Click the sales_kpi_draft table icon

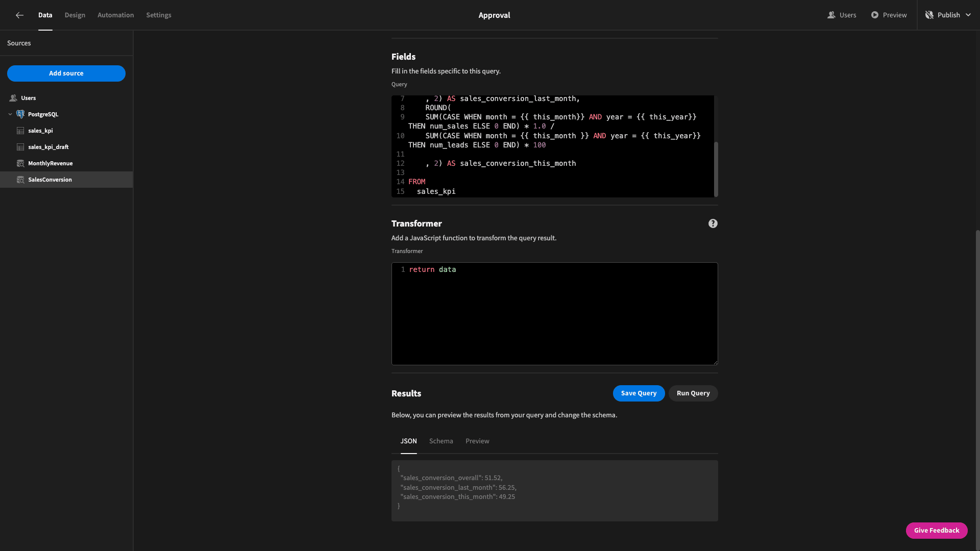[20, 147]
